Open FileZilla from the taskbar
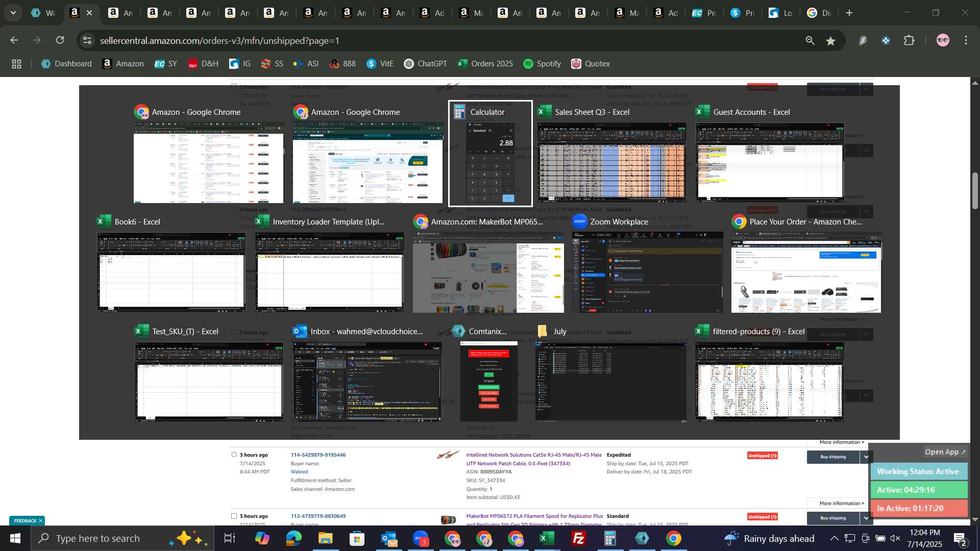The image size is (980, 551). 579,538
